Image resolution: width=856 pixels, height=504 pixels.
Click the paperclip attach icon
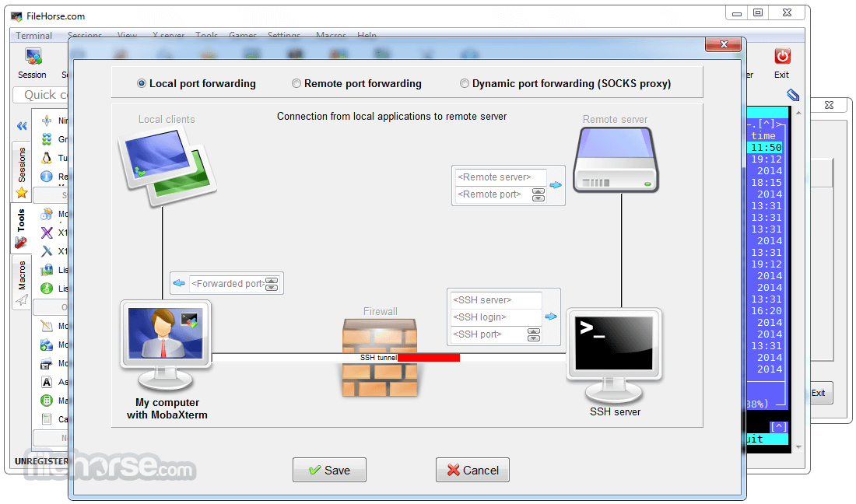(793, 96)
